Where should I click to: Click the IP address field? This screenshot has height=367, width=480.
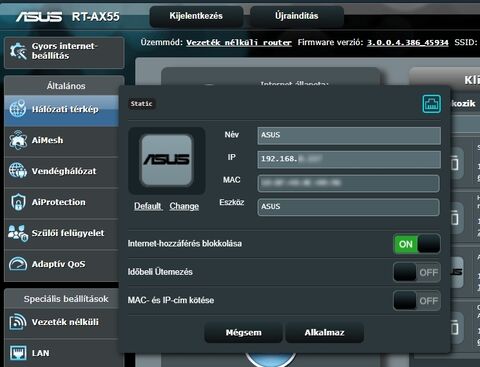pos(349,159)
